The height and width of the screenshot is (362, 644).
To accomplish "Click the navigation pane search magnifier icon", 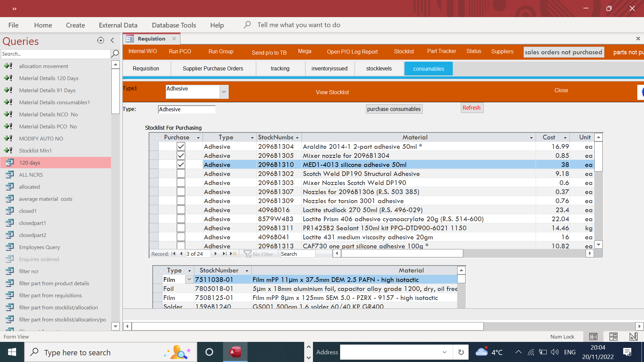I will [115, 54].
